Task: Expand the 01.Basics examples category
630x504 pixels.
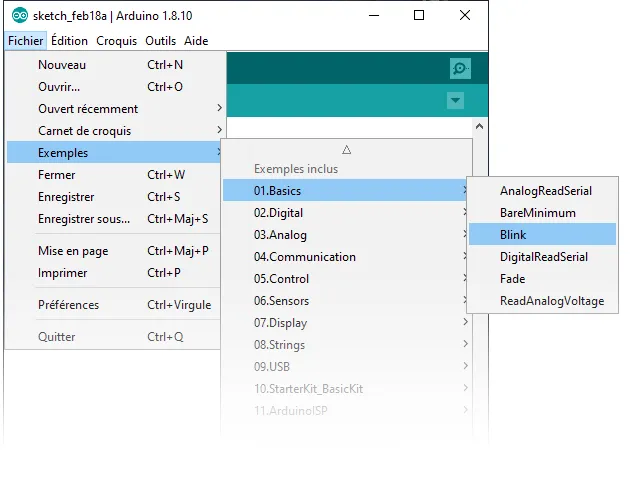Action: pyautogui.click(x=345, y=190)
